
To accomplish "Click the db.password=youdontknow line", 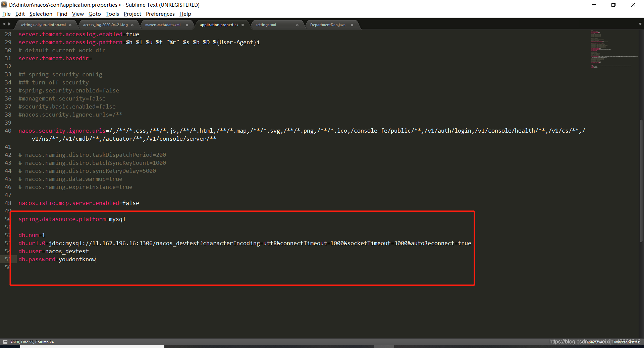I will tap(57, 259).
